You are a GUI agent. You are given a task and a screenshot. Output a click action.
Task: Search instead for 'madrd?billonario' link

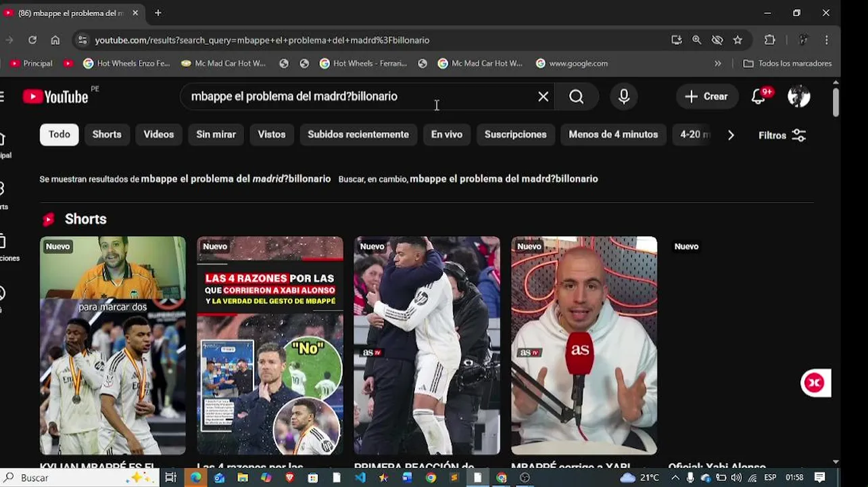pyautogui.click(x=504, y=179)
